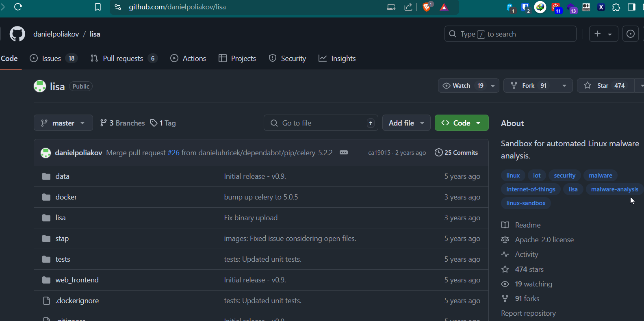Open the Security tab
Screen dimensions: 644x321
[x=288, y=59]
